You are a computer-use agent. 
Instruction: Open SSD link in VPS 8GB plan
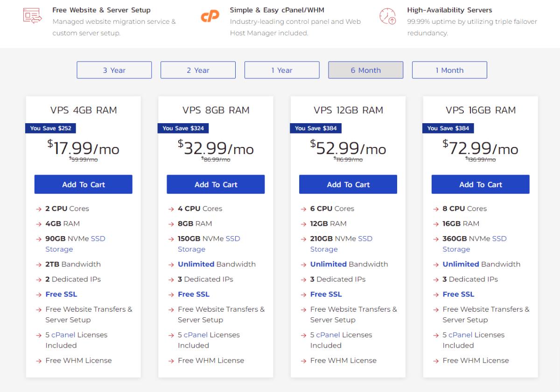tap(233, 238)
